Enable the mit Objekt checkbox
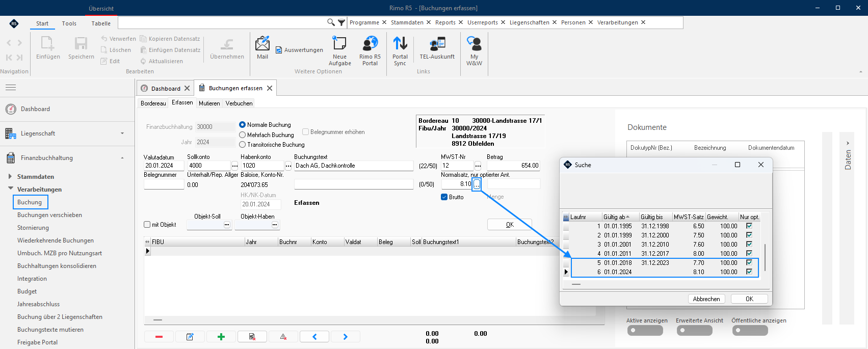This screenshot has width=868, height=349. coord(147,225)
